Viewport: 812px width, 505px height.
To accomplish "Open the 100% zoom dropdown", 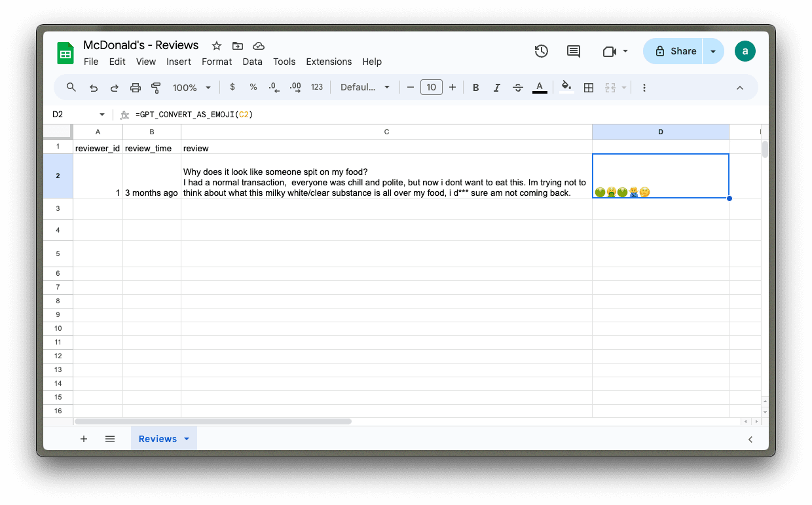I will coord(192,87).
